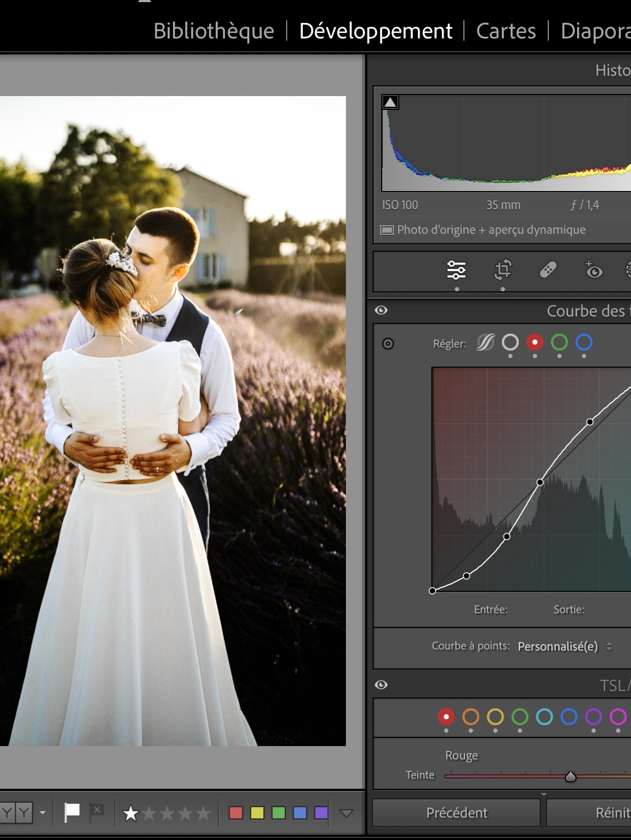Click the shadow clipping triangle in histogram
This screenshot has width=631, height=840.
pos(390,102)
